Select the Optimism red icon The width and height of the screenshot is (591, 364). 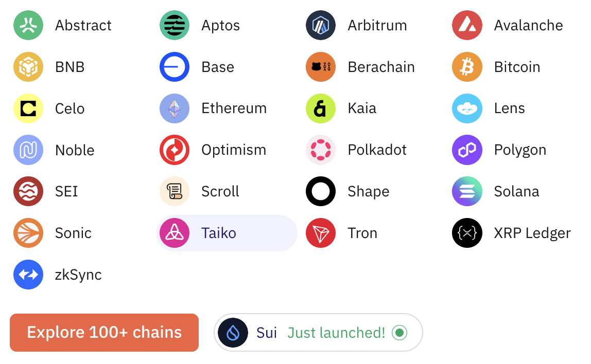coord(175,150)
